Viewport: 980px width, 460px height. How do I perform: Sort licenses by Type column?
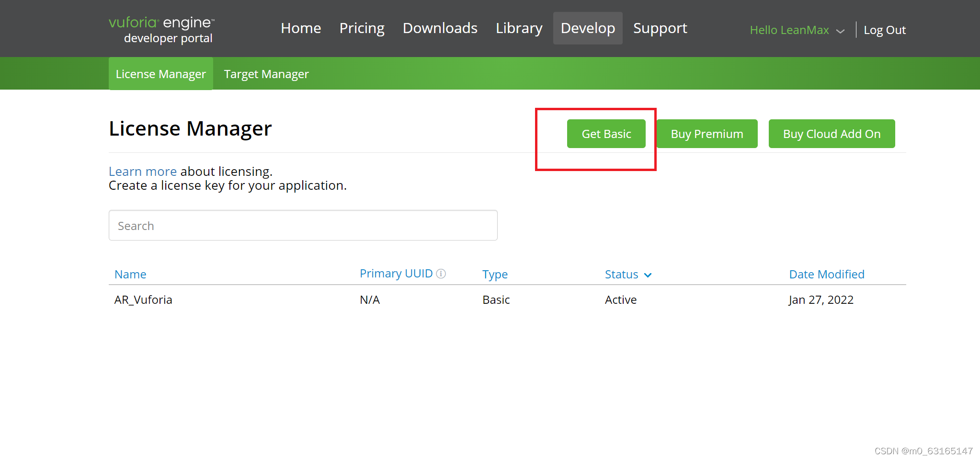click(x=495, y=275)
